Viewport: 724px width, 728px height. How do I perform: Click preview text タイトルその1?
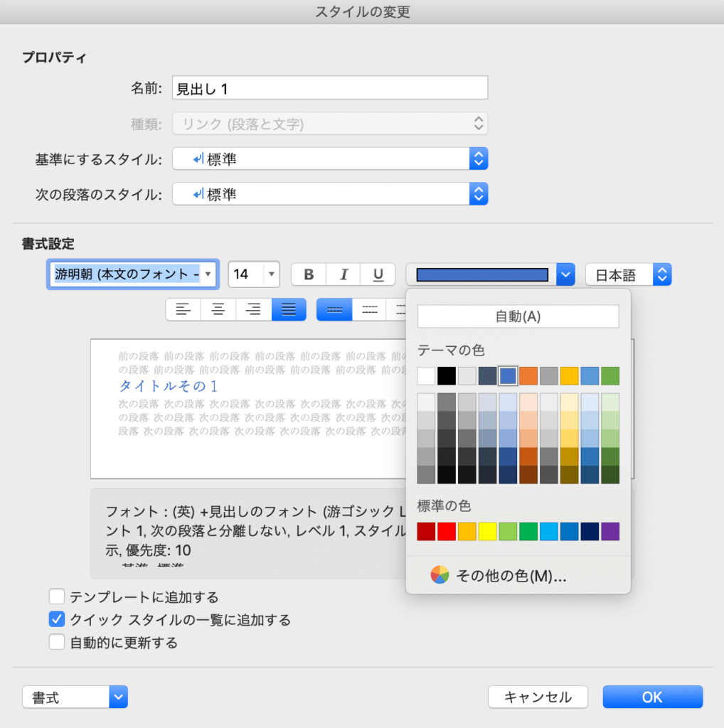pyautogui.click(x=168, y=386)
